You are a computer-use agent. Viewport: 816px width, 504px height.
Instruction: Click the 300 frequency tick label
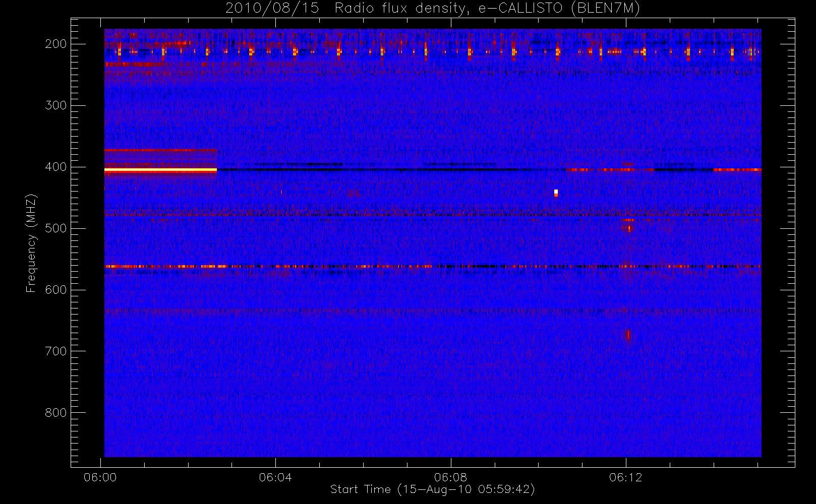pyautogui.click(x=56, y=105)
